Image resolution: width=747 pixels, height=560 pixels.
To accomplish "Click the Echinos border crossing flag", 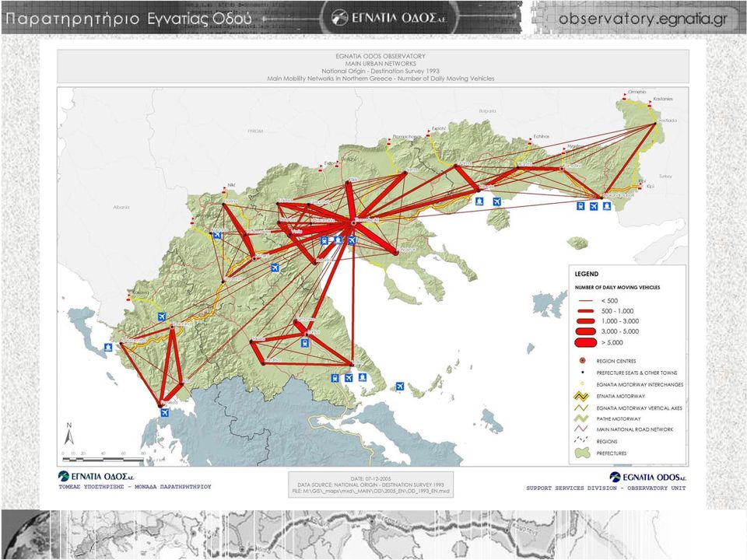I will [x=530, y=142].
